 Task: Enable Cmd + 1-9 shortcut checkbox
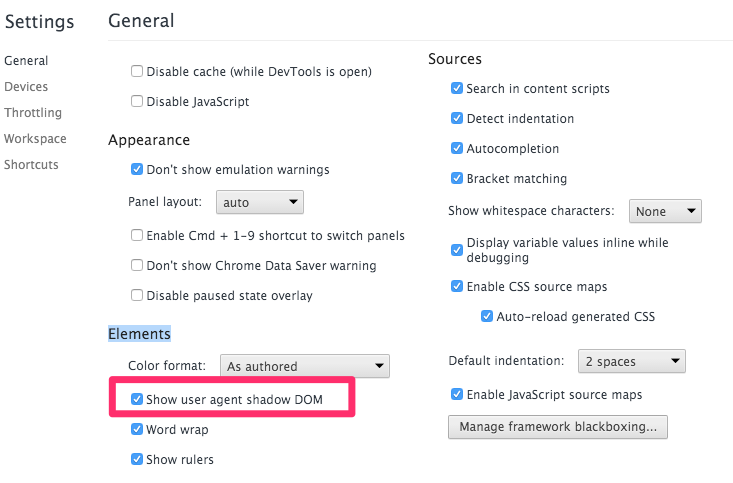tap(137, 236)
